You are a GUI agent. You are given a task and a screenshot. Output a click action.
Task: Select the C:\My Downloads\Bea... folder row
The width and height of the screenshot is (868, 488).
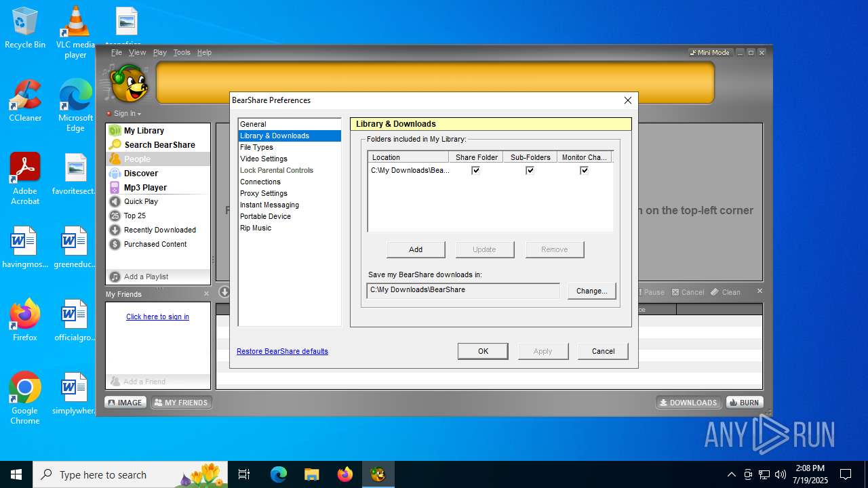[x=490, y=170]
